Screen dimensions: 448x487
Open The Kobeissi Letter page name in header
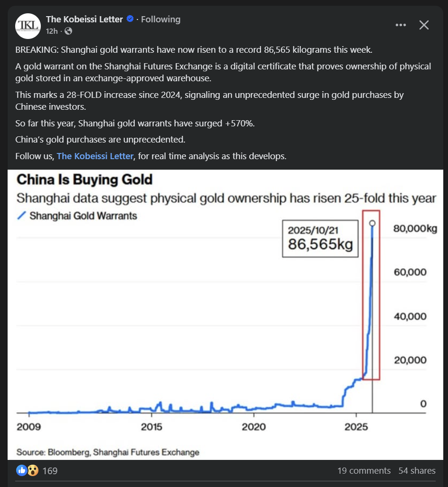tap(84, 19)
